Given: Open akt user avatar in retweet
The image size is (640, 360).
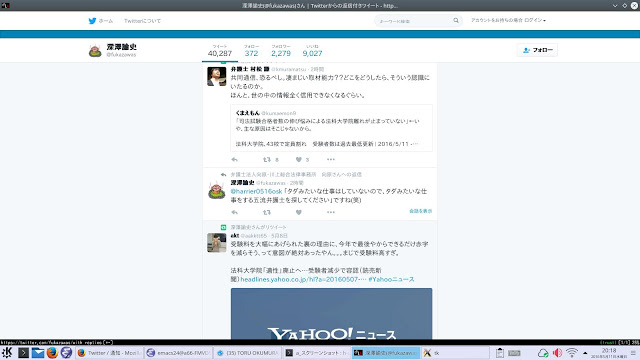Looking at the screenshot, I should (216, 242).
